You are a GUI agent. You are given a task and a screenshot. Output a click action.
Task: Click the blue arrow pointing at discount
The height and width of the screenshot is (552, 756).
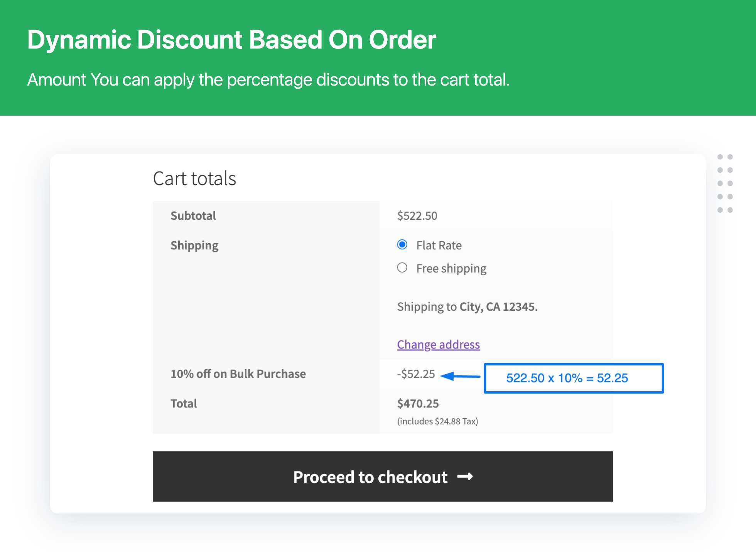coord(460,376)
